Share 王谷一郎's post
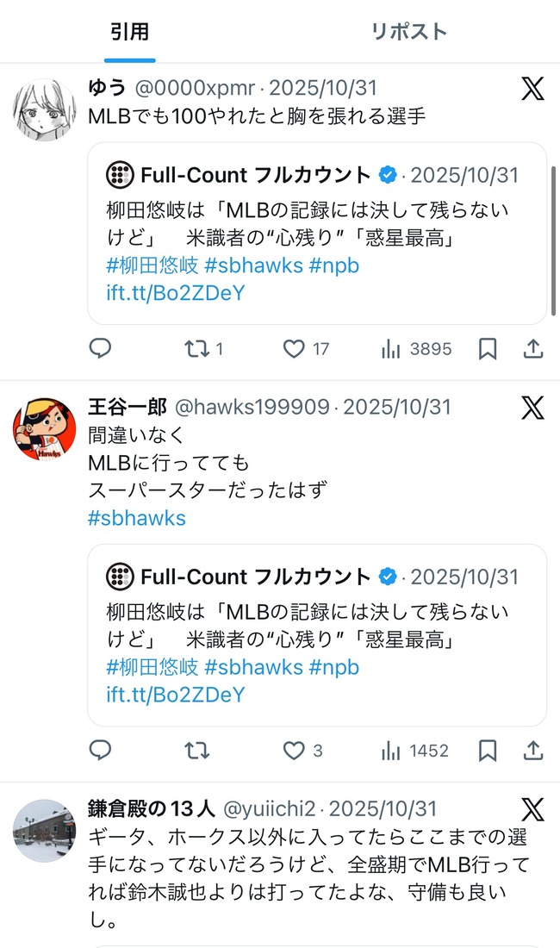 pos(532,751)
